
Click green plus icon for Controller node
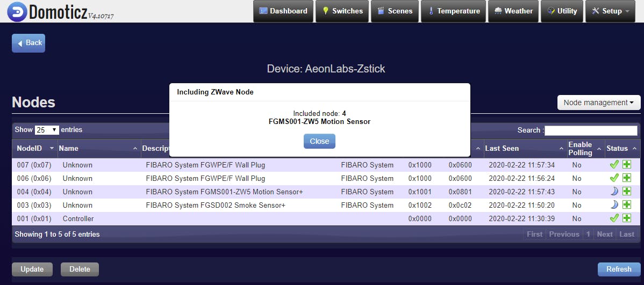(x=627, y=218)
